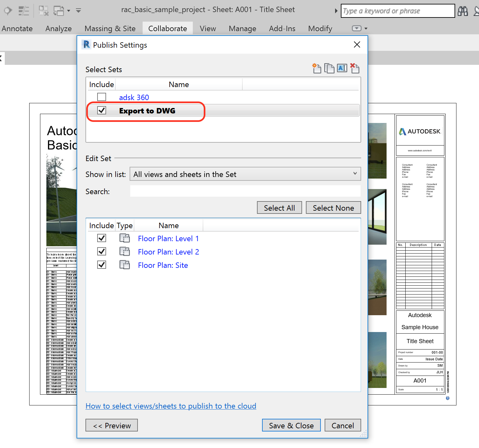
Task: Select the sheet icon beside Floor Plan: Site
Action: 125,265
